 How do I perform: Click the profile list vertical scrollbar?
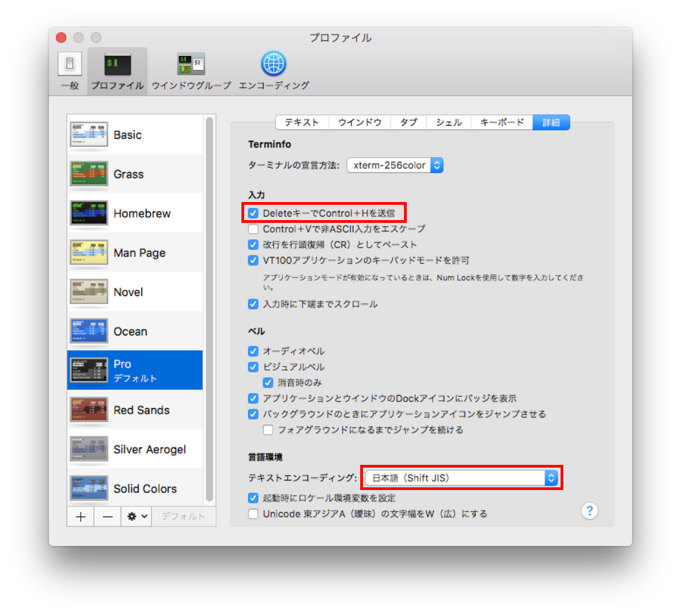(209, 310)
